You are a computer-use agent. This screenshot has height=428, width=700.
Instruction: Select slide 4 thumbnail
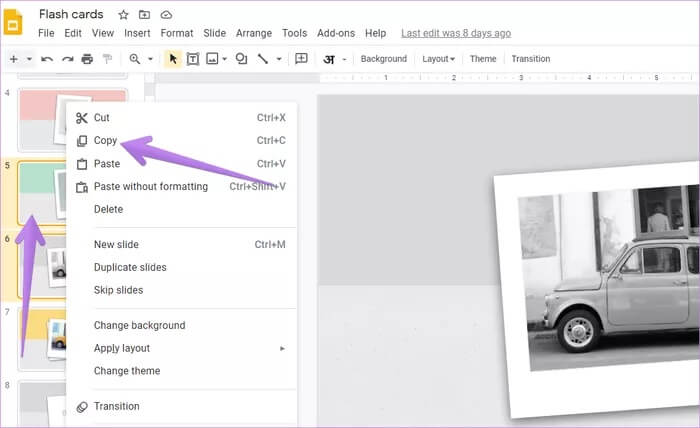pos(41,121)
